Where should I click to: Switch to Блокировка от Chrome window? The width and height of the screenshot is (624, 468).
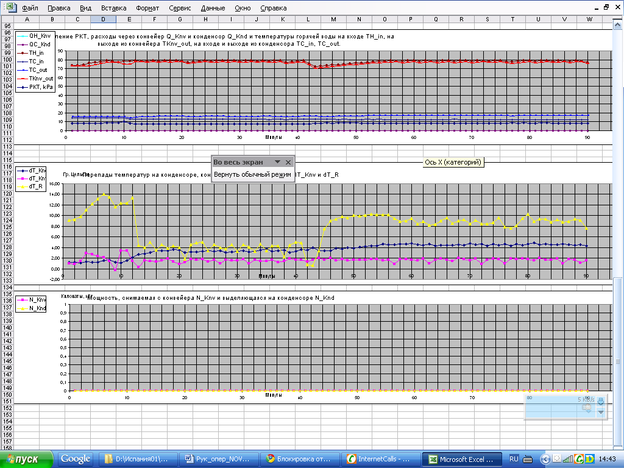(x=298, y=459)
